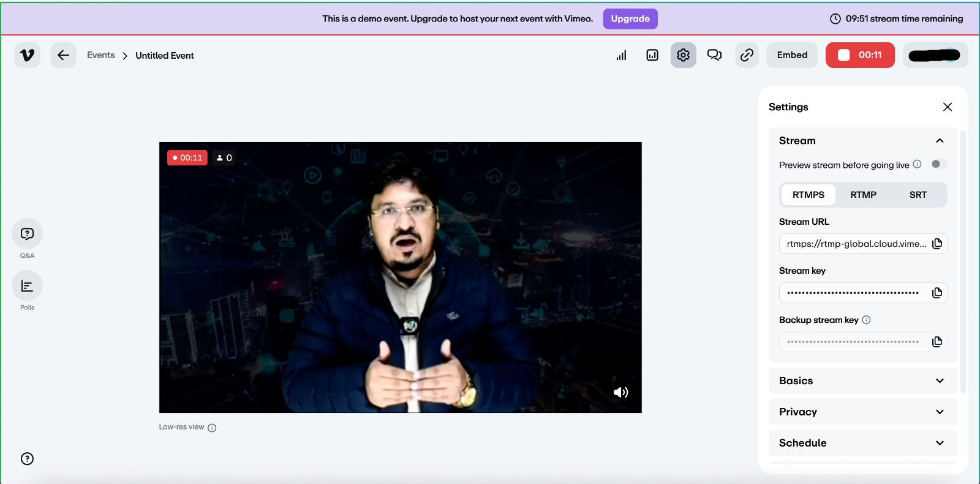The width and height of the screenshot is (980, 484).
Task: Mute the video player volume
Action: (x=620, y=392)
